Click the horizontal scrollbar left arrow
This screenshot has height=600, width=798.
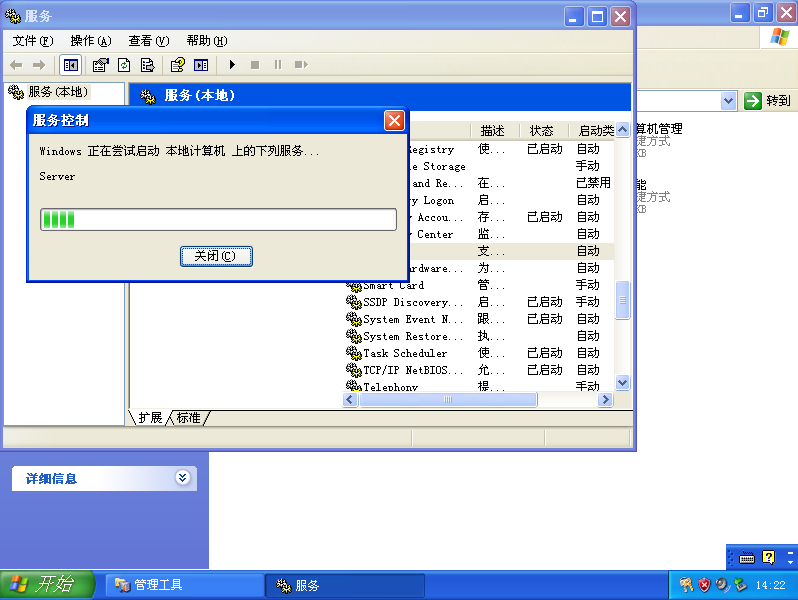(350, 399)
